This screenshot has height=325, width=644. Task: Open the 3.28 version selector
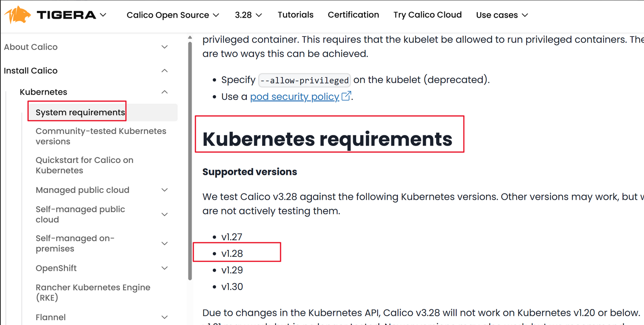tap(248, 15)
